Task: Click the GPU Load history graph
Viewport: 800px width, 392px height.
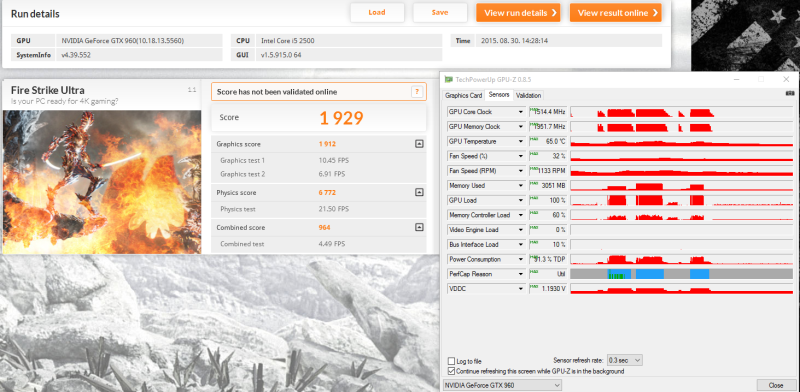Action: pos(681,201)
